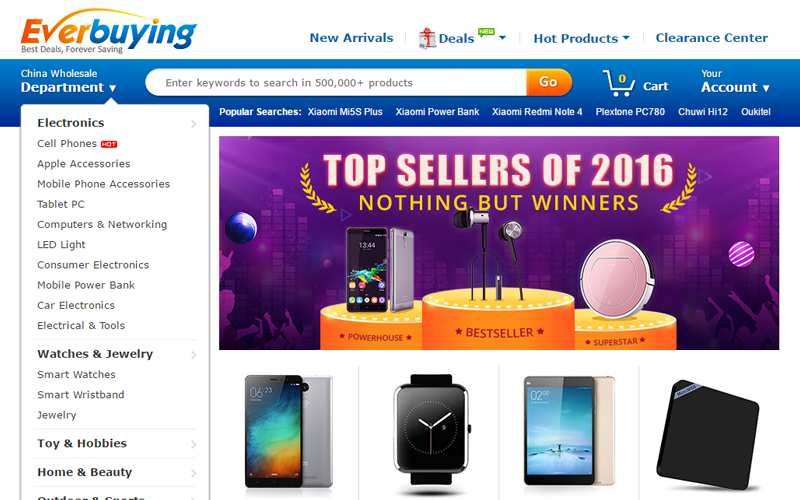The height and width of the screenshot is (500, 800).
Task: Click the Electronics category arrow
Action: click(x=193, y=123)
